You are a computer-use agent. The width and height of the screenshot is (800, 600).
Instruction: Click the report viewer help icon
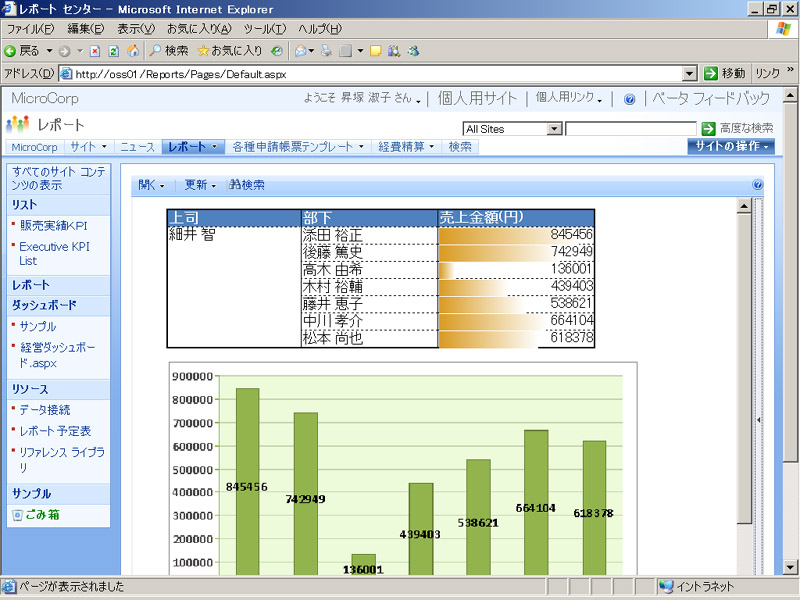[758, 185]
